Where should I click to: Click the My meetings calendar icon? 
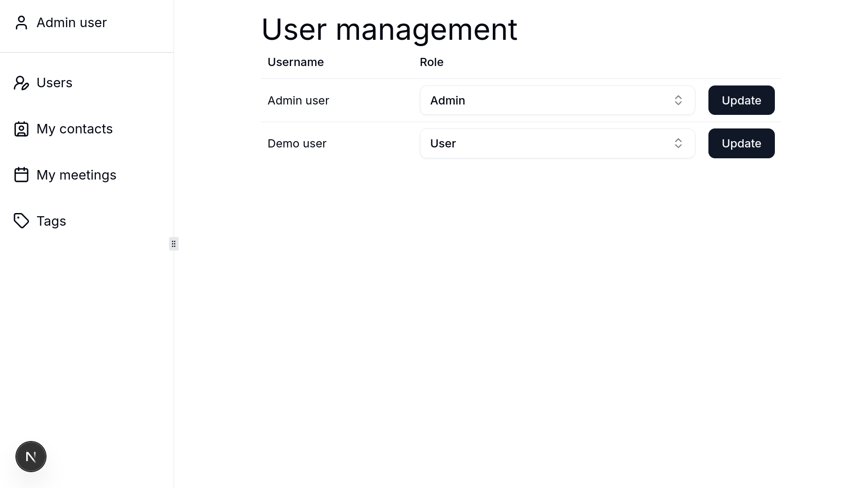(21, 175)
